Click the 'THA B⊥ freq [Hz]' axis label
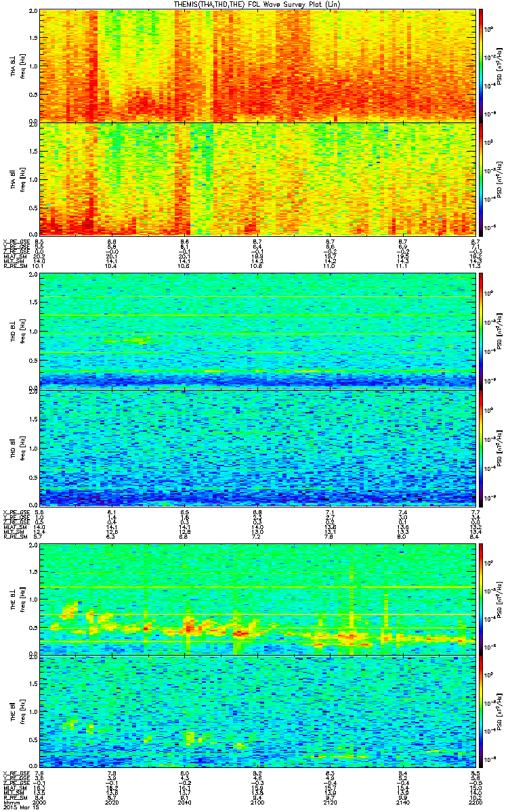The width and height of the screenshot is (508, 812). click(17, 65)
